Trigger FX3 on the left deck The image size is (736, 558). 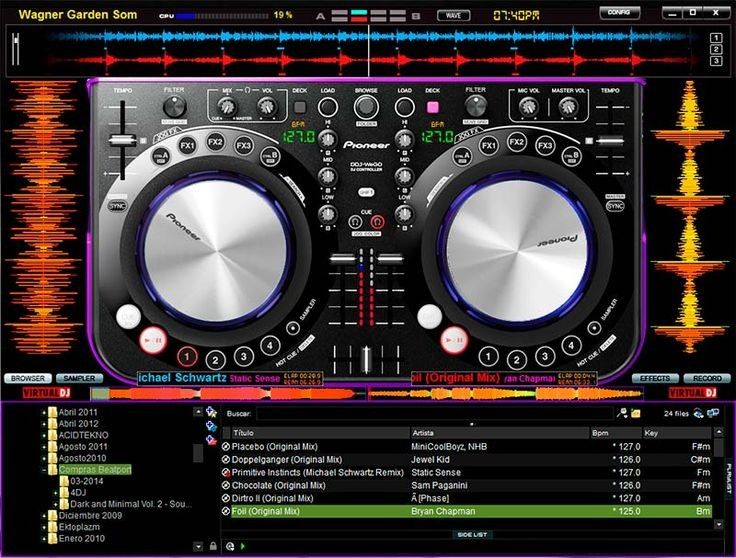point(244,145)
